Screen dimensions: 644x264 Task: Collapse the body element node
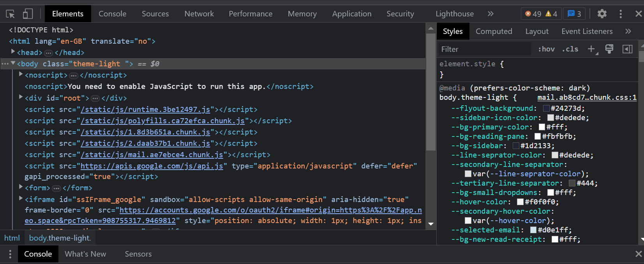(x=13, y=63)
